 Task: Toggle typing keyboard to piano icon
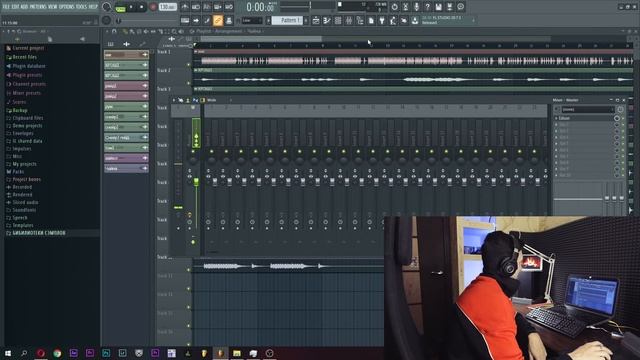click(x=185, y=20)
